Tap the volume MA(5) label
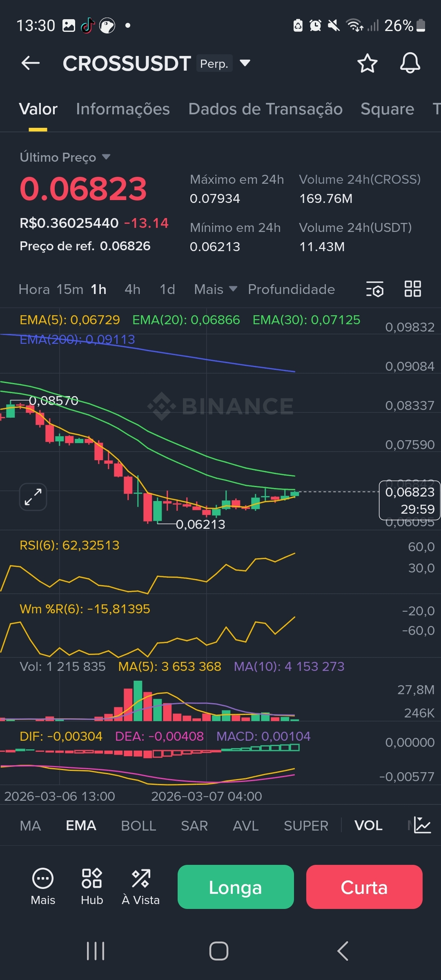This screenshot has height=980, width=441. click(x=169, y=666)
